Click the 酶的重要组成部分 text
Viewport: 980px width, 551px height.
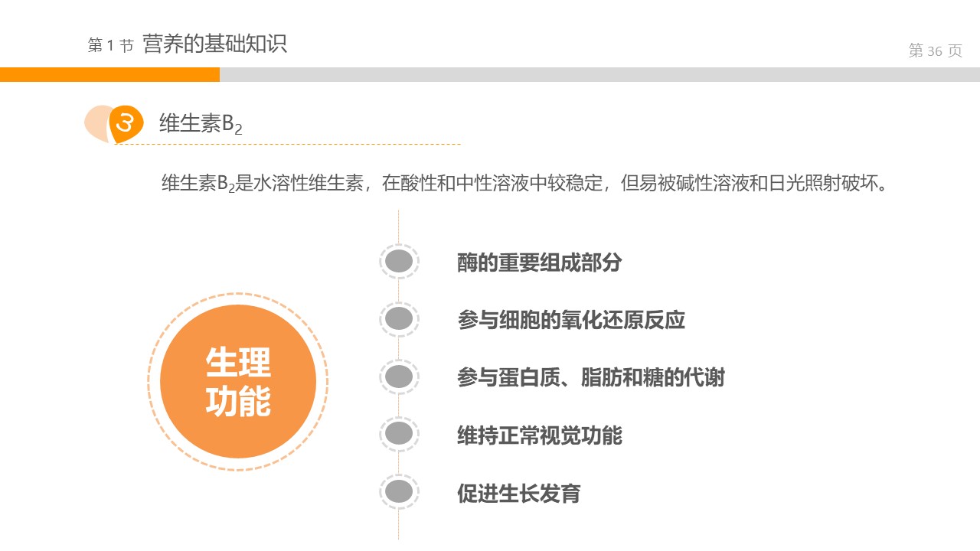pyautogui.click(x=539, y=262)
